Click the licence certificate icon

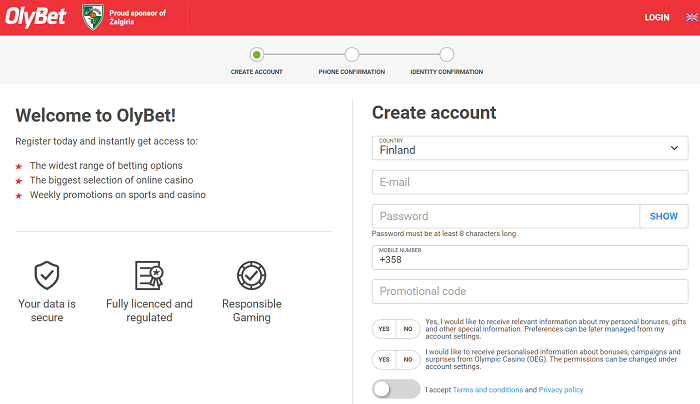pos(149,274)
